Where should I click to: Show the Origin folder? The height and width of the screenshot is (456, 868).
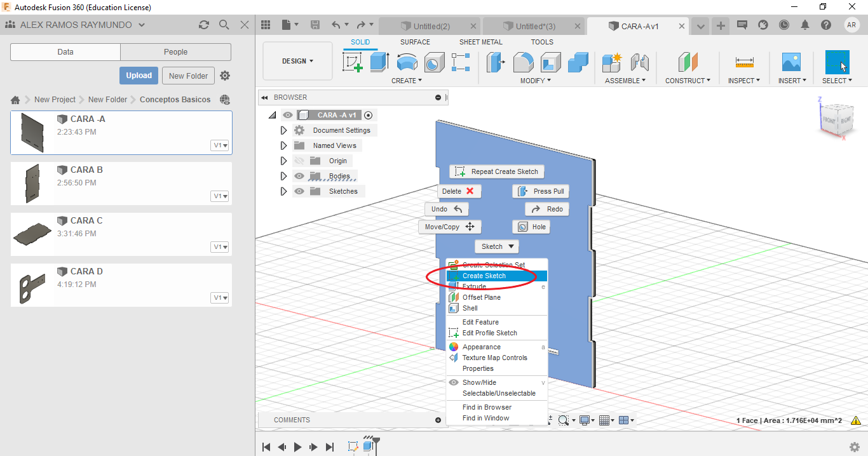pos(299,161)
